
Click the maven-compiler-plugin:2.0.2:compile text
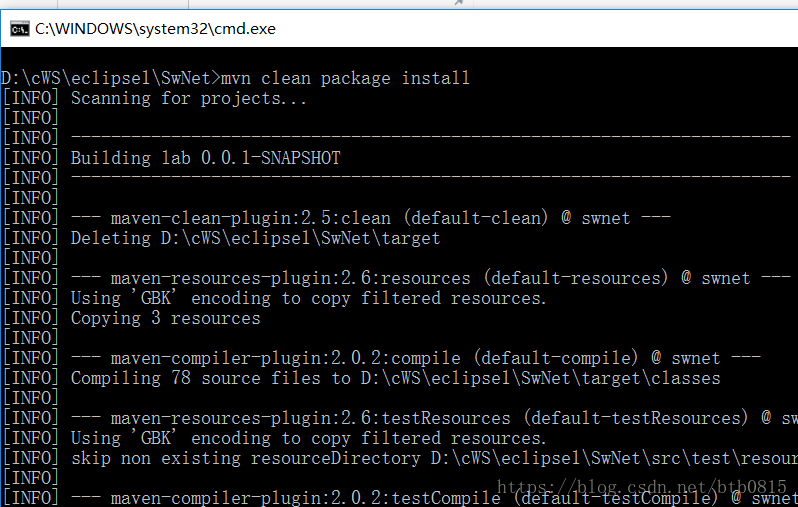(x=286, y=358)
